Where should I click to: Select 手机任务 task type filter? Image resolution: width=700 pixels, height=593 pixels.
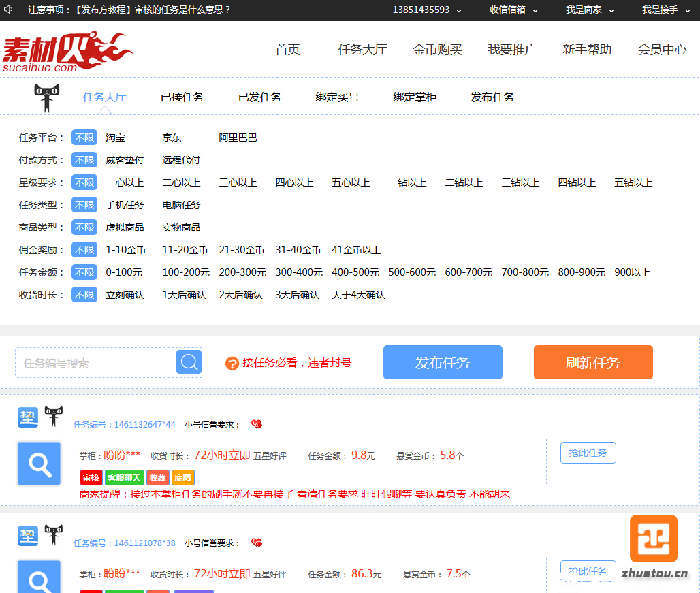tap(125, 205)
